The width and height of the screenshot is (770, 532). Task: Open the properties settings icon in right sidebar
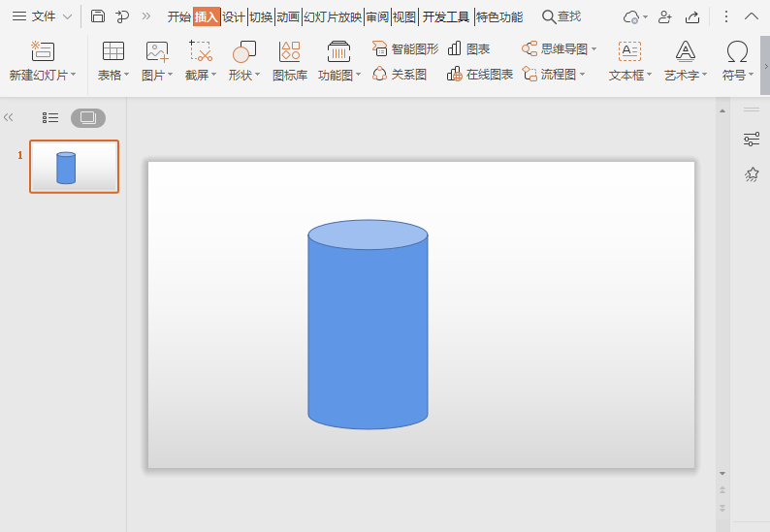coord(752,140)
